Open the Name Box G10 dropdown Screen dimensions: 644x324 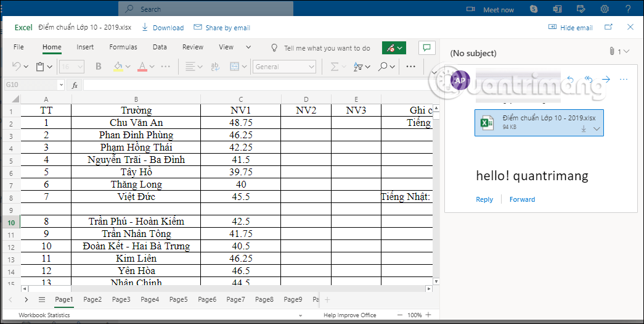click(62, 85)
